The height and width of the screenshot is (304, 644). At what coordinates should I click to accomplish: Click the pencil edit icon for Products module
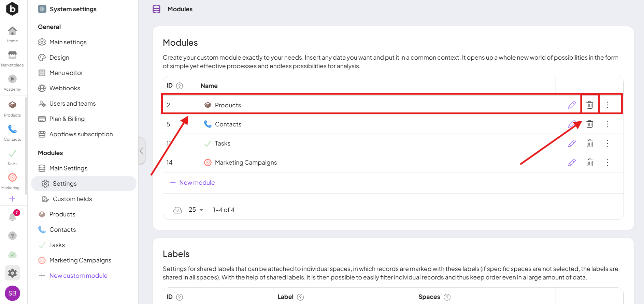pos(572,105)
